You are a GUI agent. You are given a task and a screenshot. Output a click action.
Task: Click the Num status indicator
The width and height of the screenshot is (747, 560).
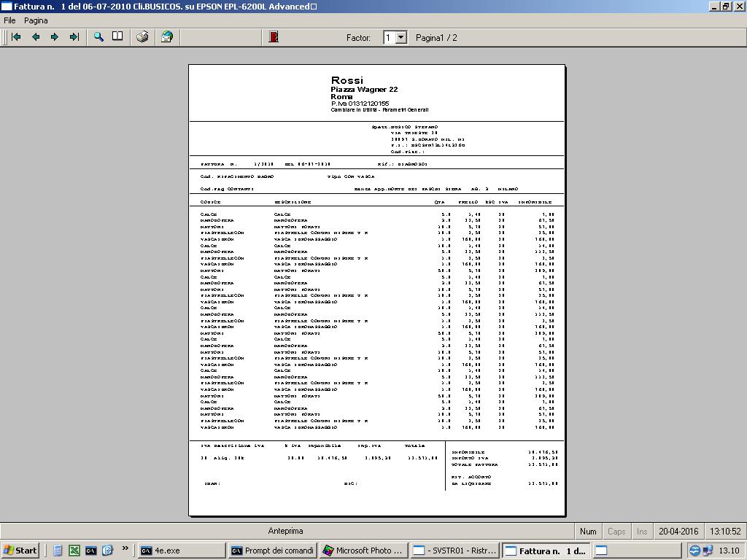pos(588,531)
